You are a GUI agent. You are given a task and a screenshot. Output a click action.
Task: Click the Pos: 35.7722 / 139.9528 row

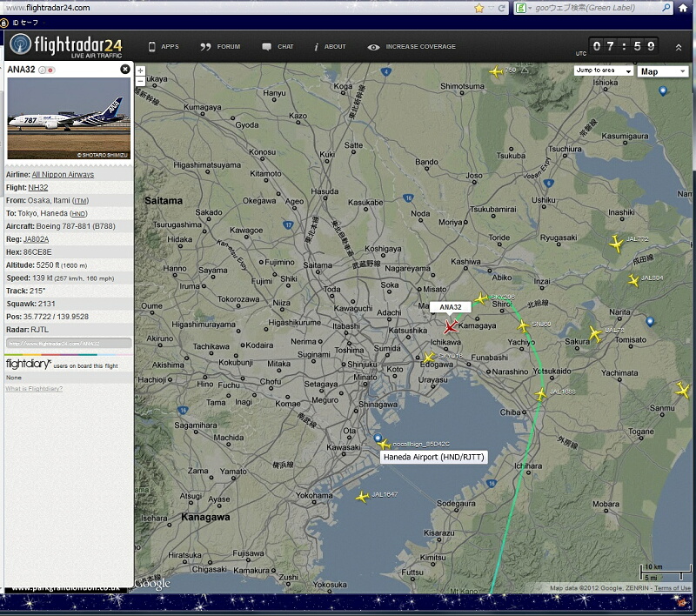pos(69,317)
